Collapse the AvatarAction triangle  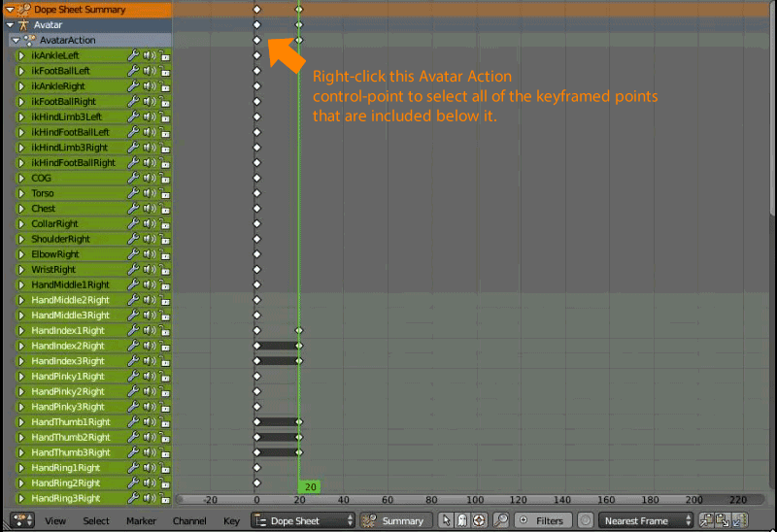(x=16, y=40)
